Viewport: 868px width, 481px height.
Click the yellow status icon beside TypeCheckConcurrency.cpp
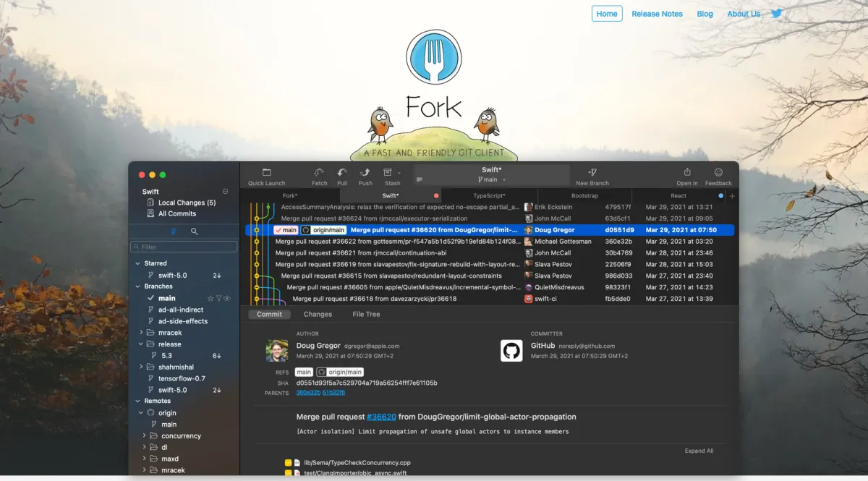[288, 462]
